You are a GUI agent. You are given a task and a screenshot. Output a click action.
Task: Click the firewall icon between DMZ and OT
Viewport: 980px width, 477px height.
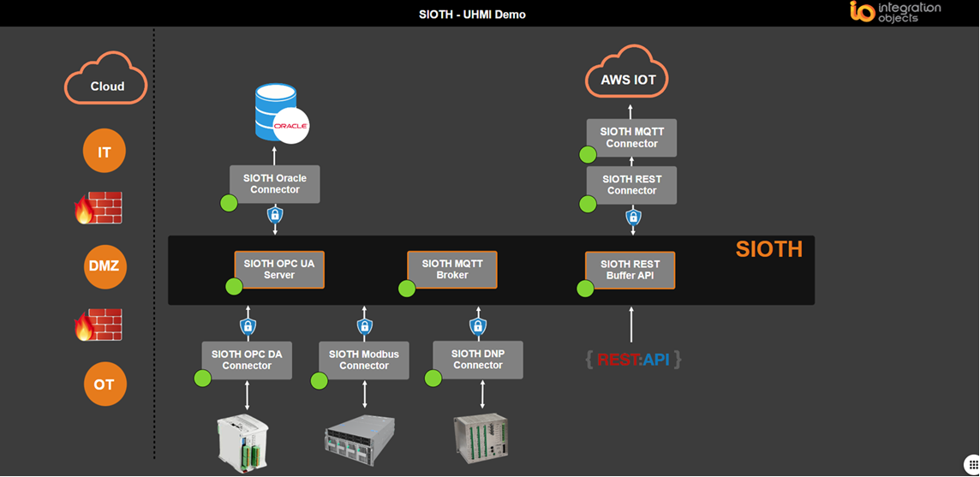pos(98,324)
